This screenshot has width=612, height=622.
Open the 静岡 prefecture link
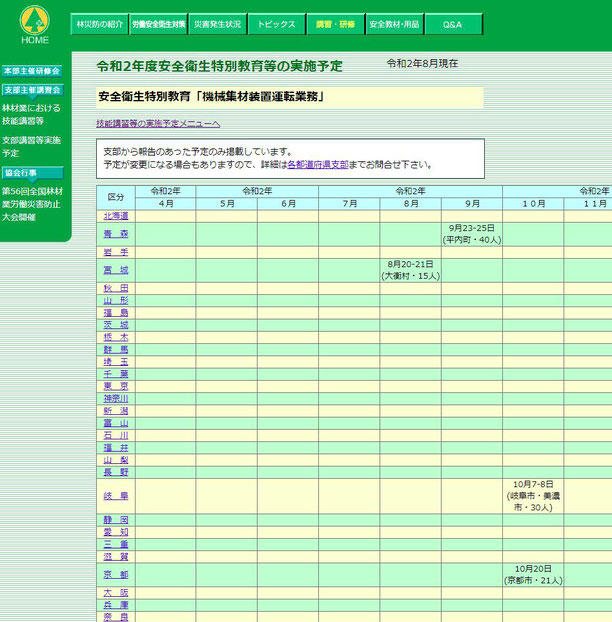116,520
